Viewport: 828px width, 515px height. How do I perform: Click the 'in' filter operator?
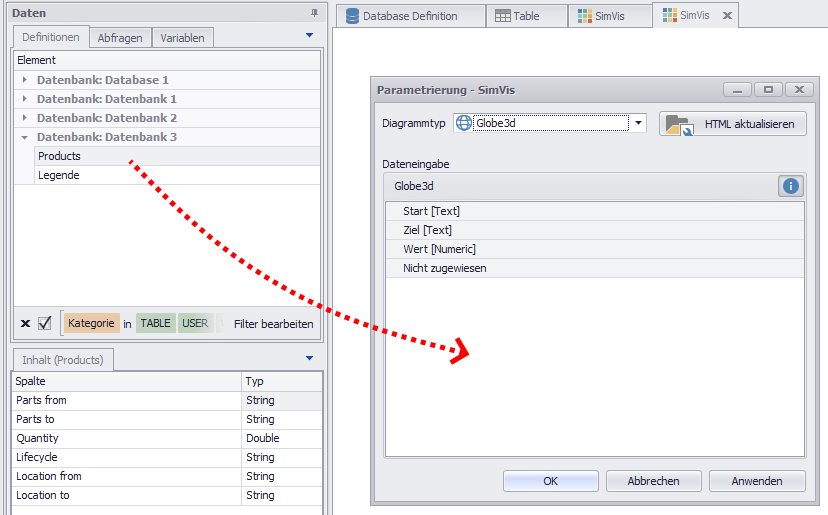point(127,324)
